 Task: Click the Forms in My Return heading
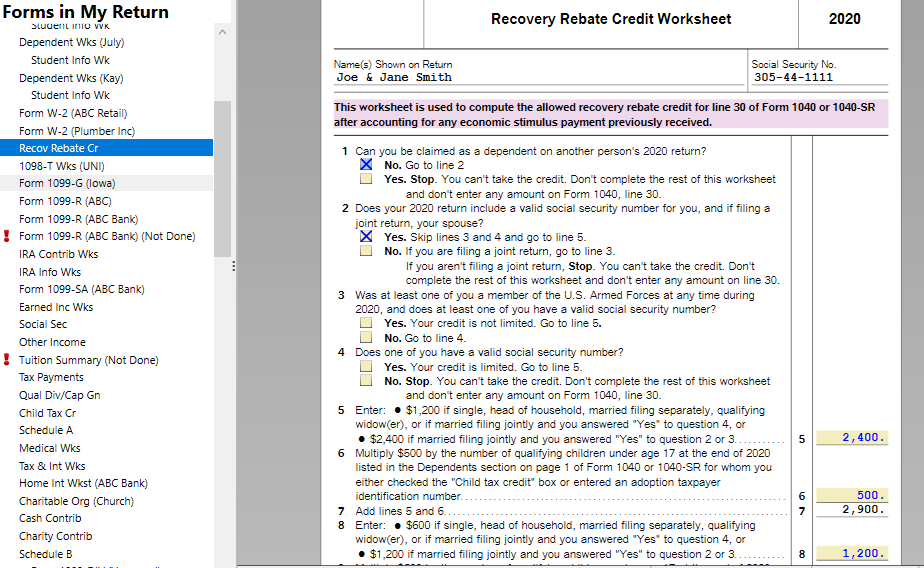click(85, 11)
